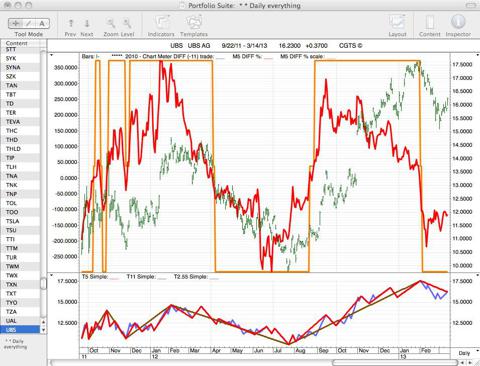480x366 pixels.
Task: Select TXN in the symbol list
Action: [20, 284]
